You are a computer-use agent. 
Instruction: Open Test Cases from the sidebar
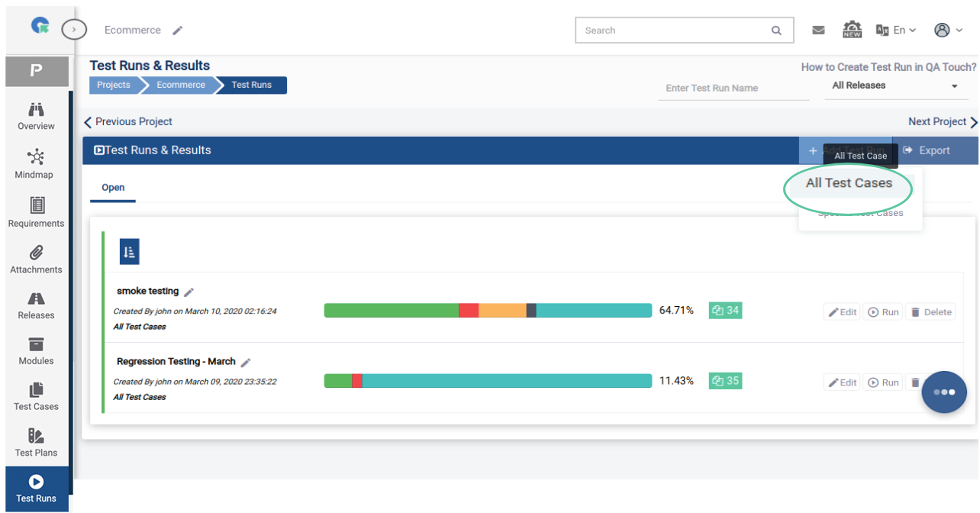pyautogui.click(x=36, y=397)
